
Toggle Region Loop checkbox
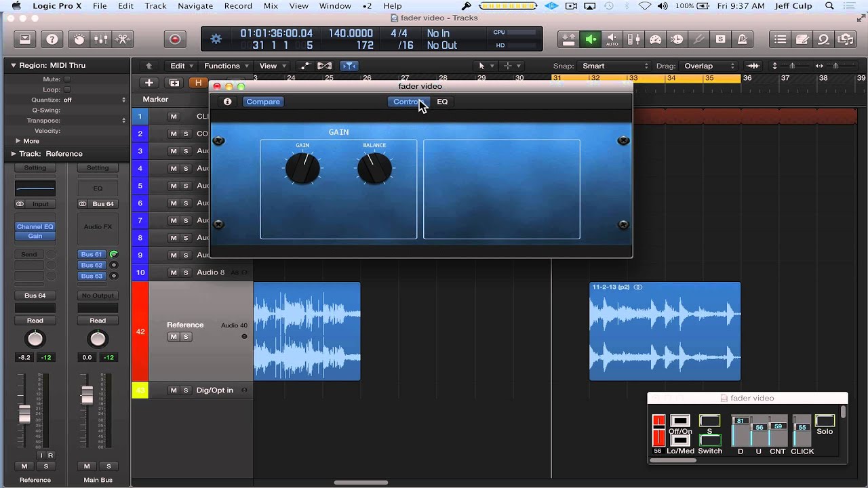tap(67, 89)
